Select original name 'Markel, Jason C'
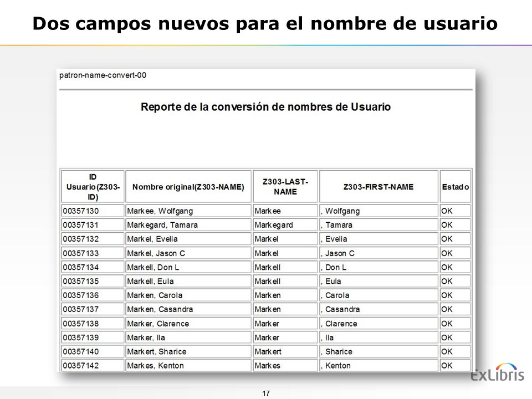Viewport: 532px width, 399px height. click(x=188, y=253)
